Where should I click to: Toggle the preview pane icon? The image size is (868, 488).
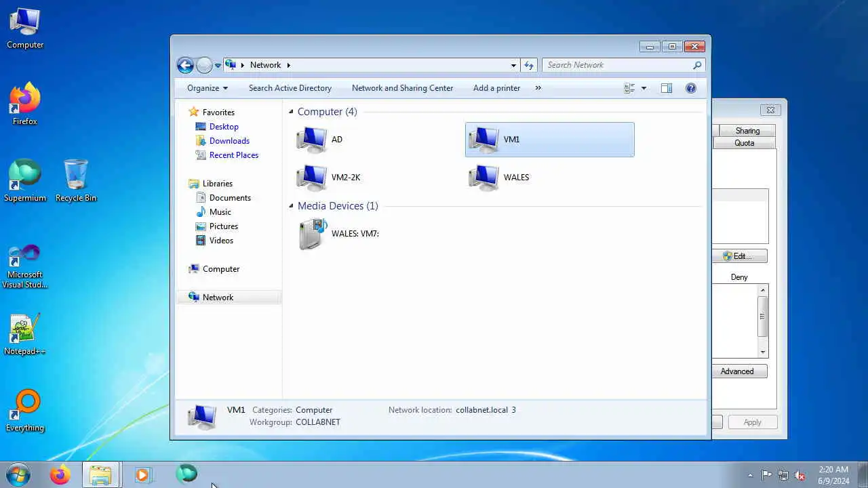point(667,88)
